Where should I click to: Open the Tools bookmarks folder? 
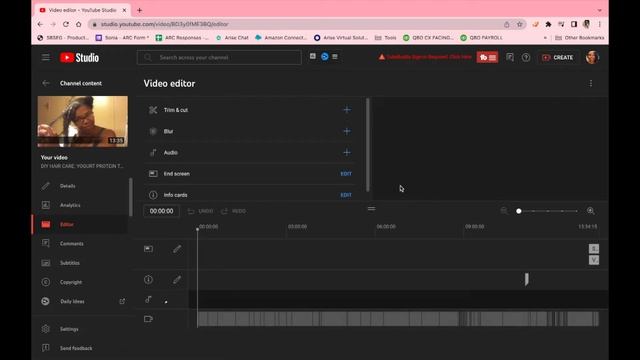[x=385, y=38]
